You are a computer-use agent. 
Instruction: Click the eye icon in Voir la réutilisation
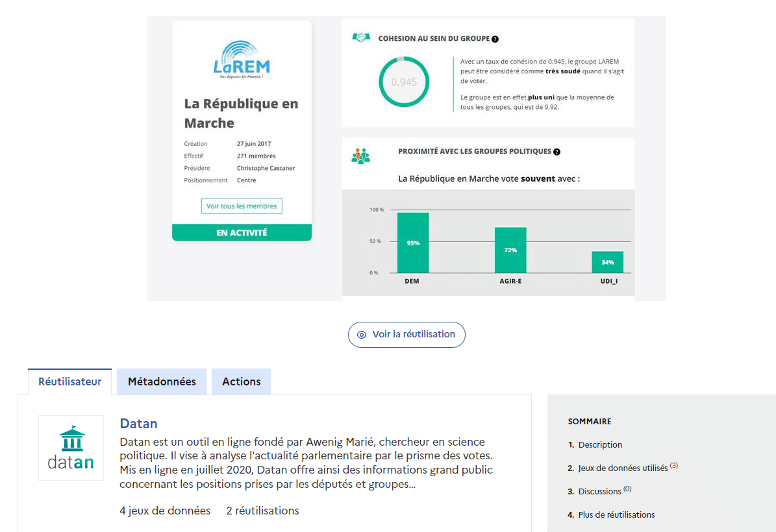(x=362, y=335)
